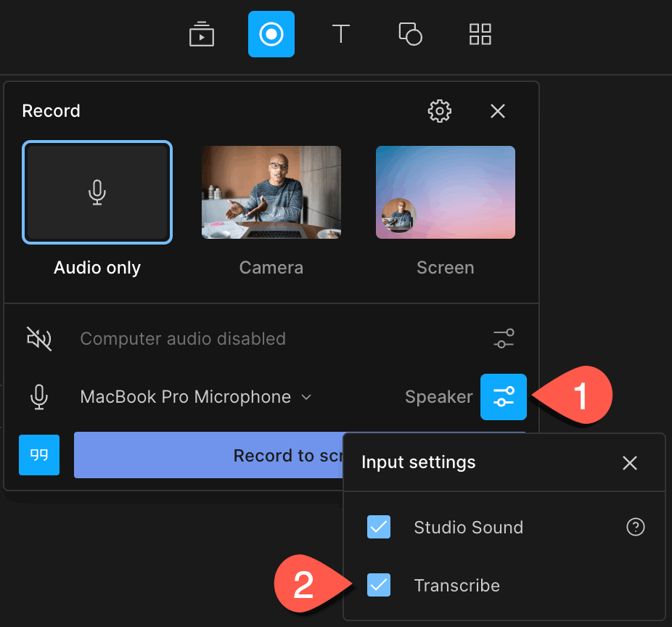Viewport: 672px width, 627px height.
Task: Click the Camera label text
Action: pos(271,268)
